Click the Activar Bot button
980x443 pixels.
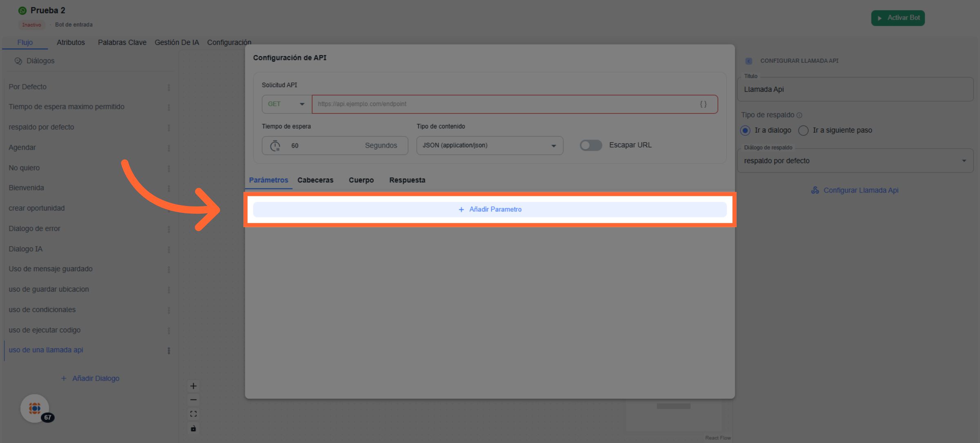click(x=898, y=18)
